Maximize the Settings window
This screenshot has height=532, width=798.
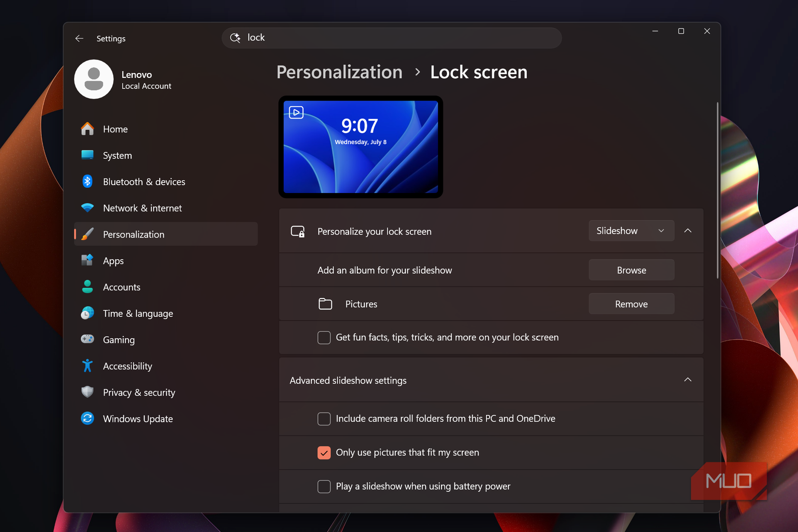681,31
